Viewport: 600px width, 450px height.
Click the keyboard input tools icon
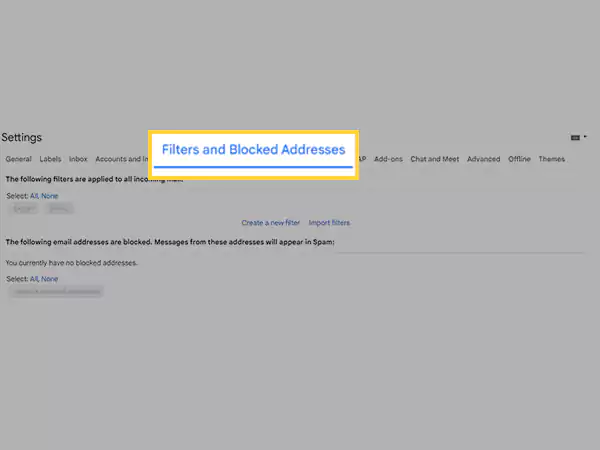[x=575, y=137]
